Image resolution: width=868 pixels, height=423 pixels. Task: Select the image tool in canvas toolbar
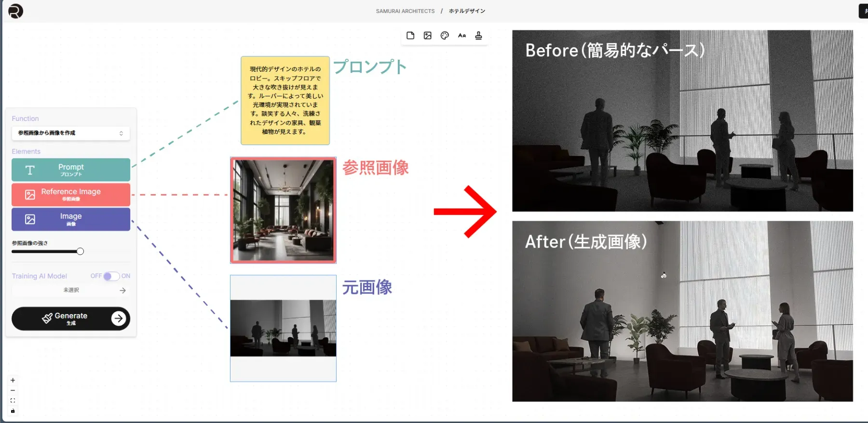(428, 36)
